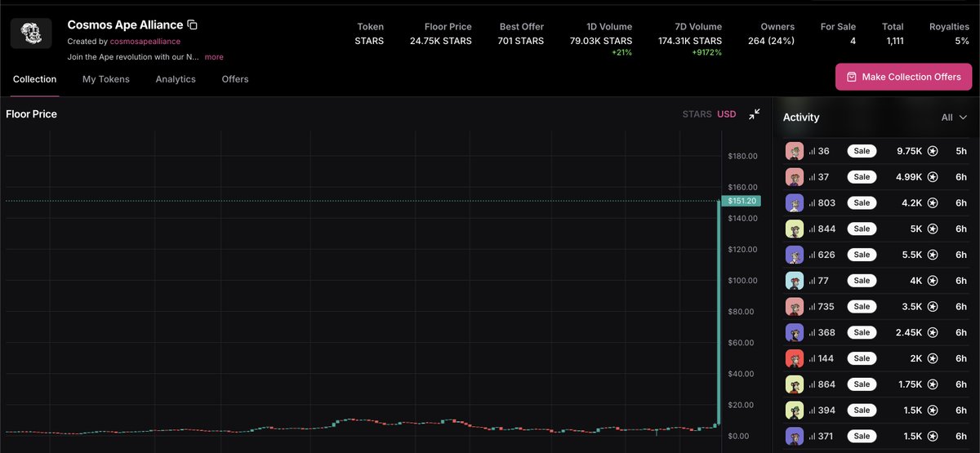The height and width of the screenshot is (453, 980).
Task: Open ape thumbnail for token 368 sale
Action: click(x=795, y=332)
